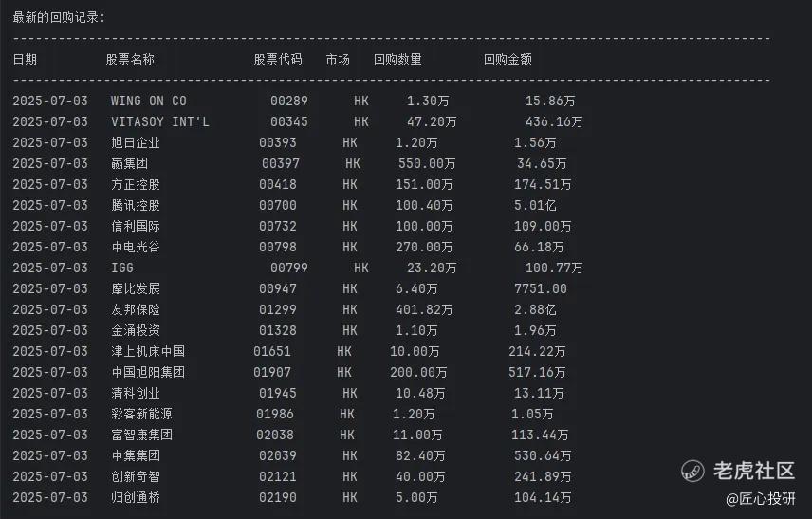Click stock code 02190 for 归创通桥
812x519 pixels.
tap(278, 498)
